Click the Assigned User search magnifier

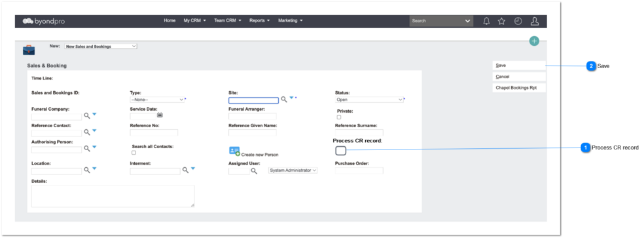[254, 171]
